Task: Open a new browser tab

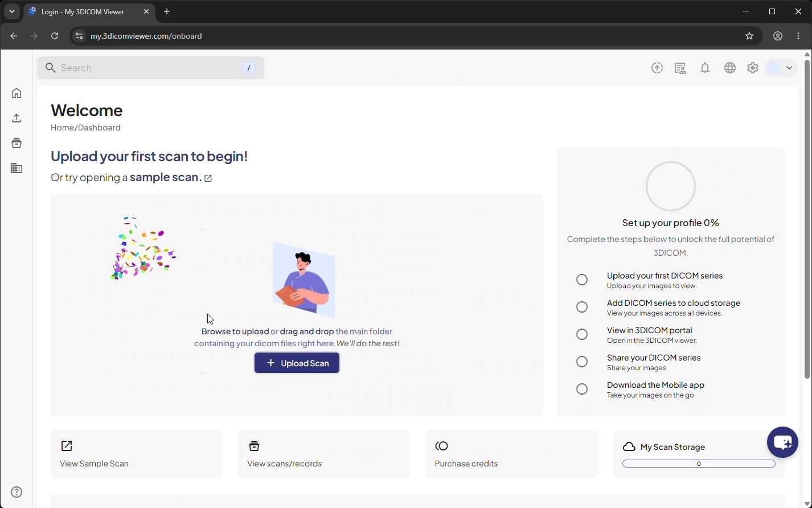Action: 167,11
